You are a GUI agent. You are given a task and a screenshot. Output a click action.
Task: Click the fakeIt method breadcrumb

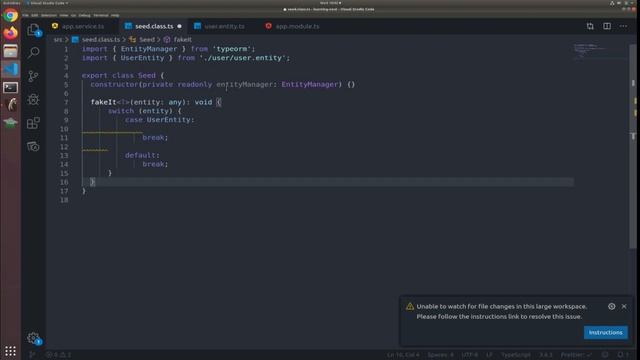click(x=182, y=40)
